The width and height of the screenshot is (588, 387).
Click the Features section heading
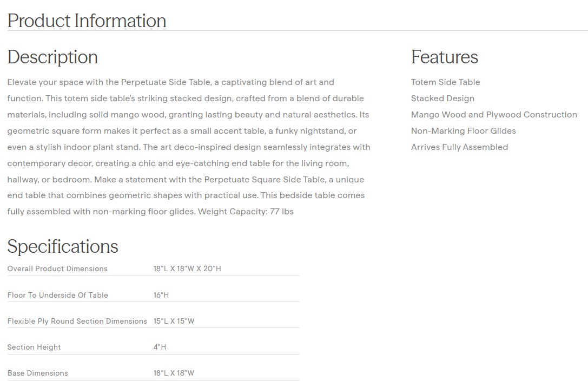[444, 57]
